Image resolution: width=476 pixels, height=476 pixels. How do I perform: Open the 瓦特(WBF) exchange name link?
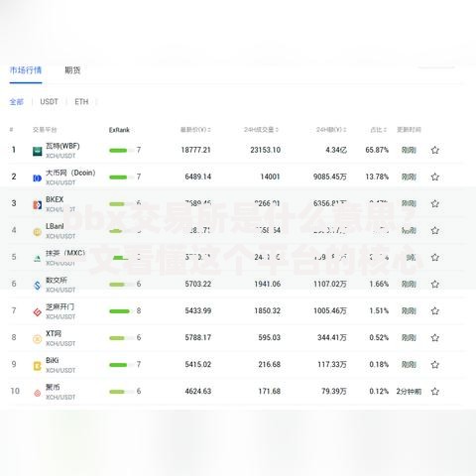(x=62, y=146)
